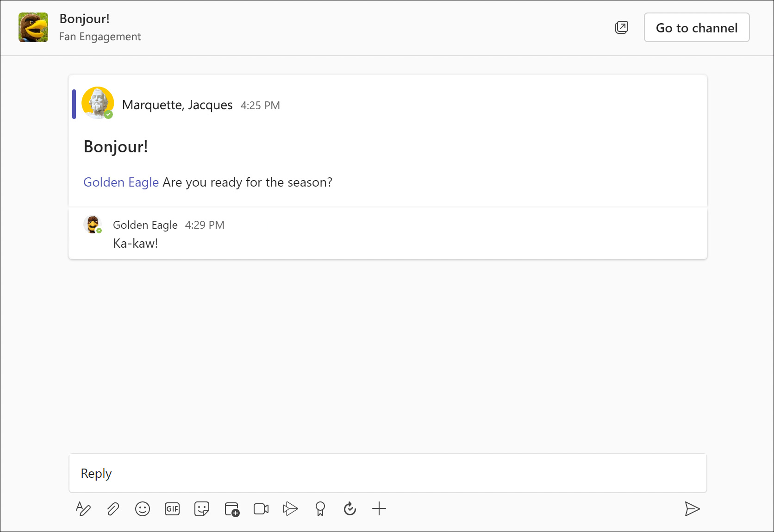Image resolution: width=774 pixels, height=532 pixels.
Task: Pop out the conversation into a new window
Action: pyautogui.click(x=622, y=28)
